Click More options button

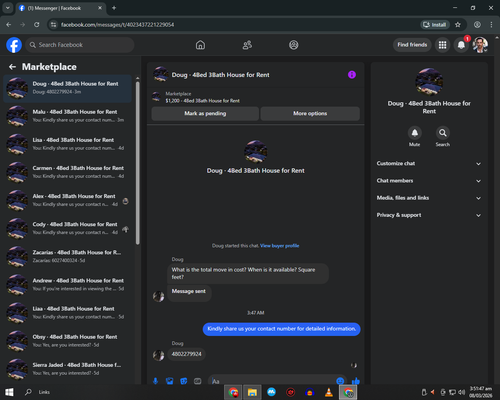point(310,114)
